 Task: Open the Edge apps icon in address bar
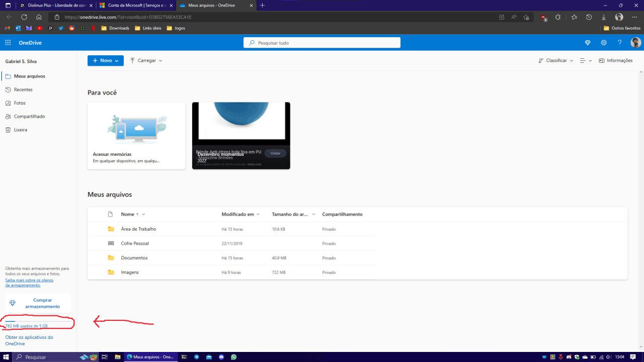[502, 17]
